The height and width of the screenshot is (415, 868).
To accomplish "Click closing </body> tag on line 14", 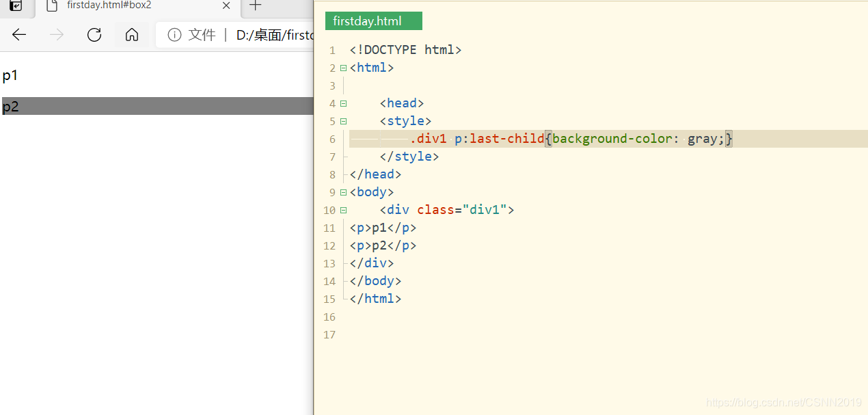I will (x=375, y=281).
